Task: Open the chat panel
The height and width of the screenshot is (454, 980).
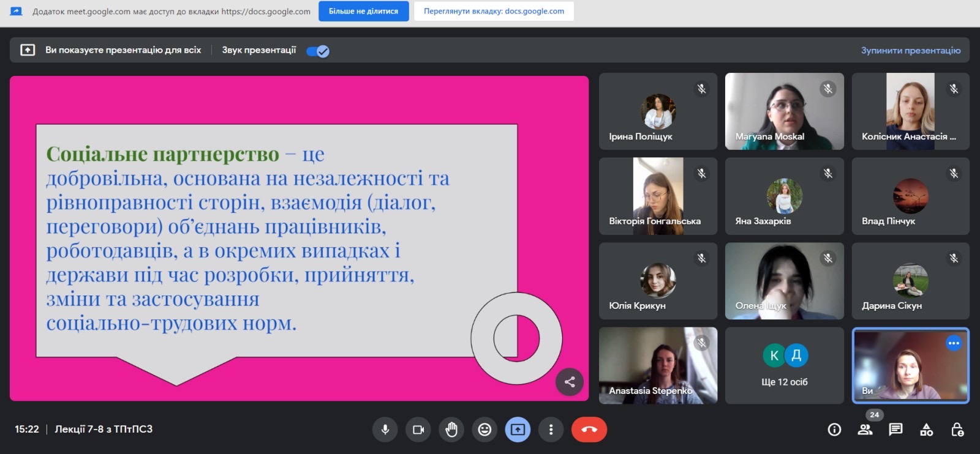Action: (x=895, y=430)
